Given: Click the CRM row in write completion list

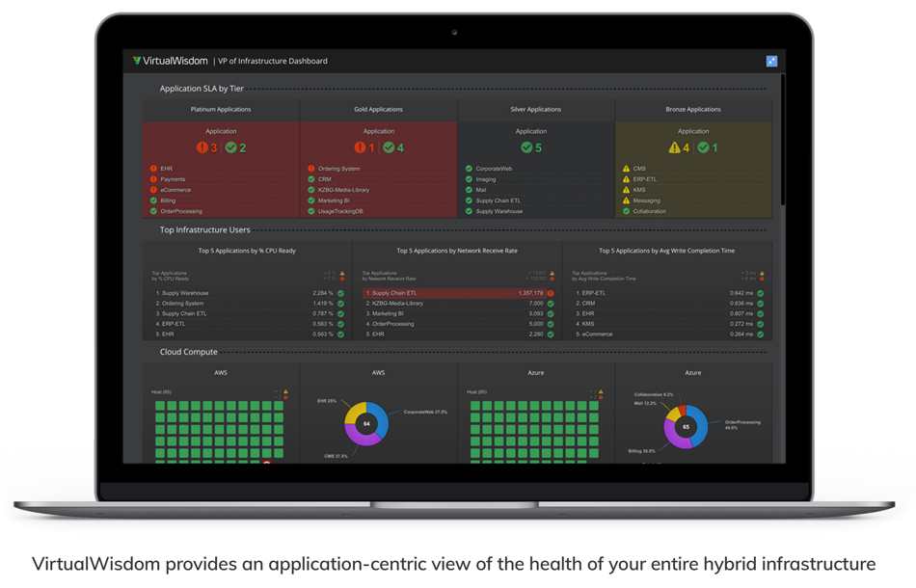Looking at the screenshot, I should tap(669, 304).
